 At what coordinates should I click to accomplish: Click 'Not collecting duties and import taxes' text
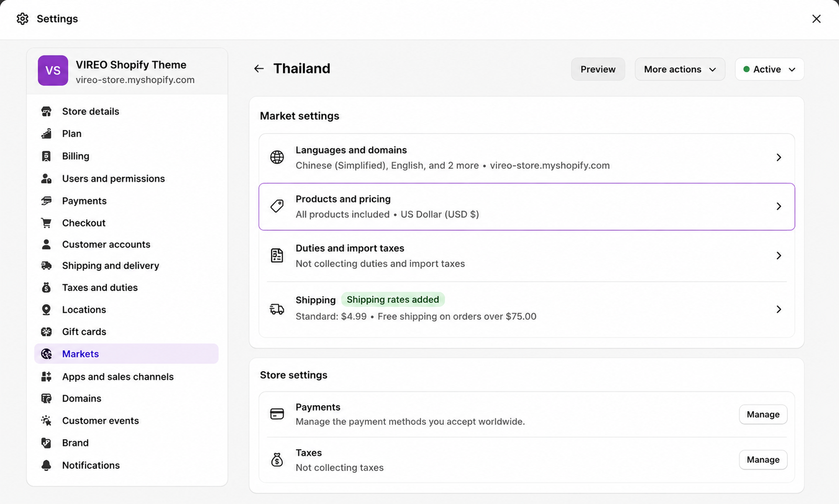point(380,264)
